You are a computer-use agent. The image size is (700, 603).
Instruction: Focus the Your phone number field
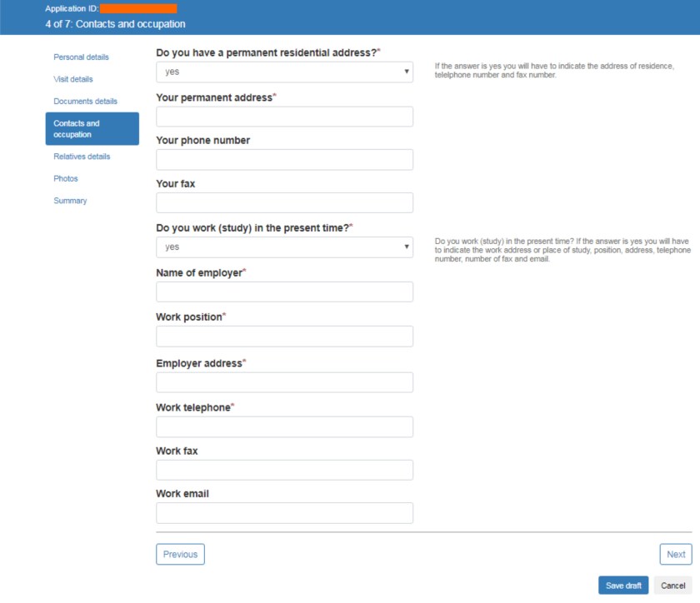click(x=284, y=160)
